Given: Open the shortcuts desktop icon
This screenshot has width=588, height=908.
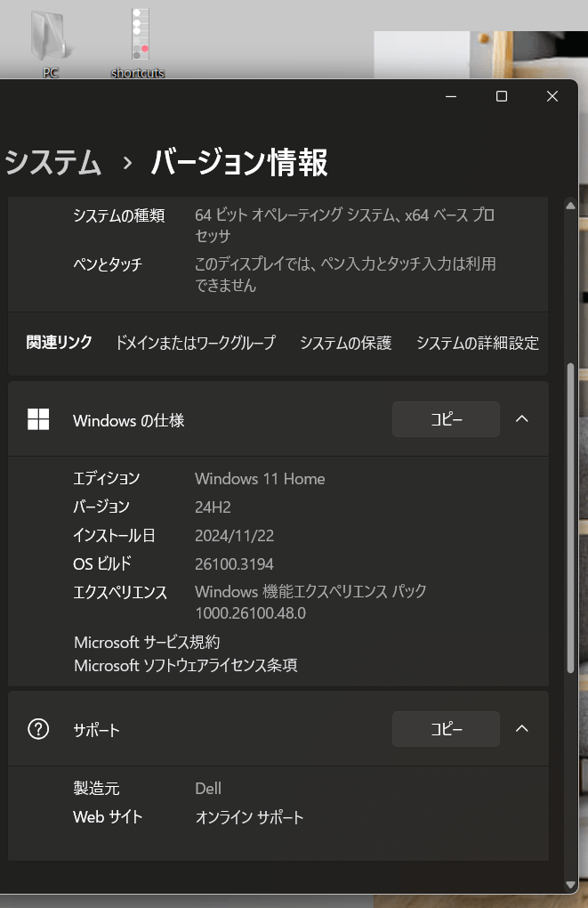Looking at the screenshot, I should click(x=138, y=41).
